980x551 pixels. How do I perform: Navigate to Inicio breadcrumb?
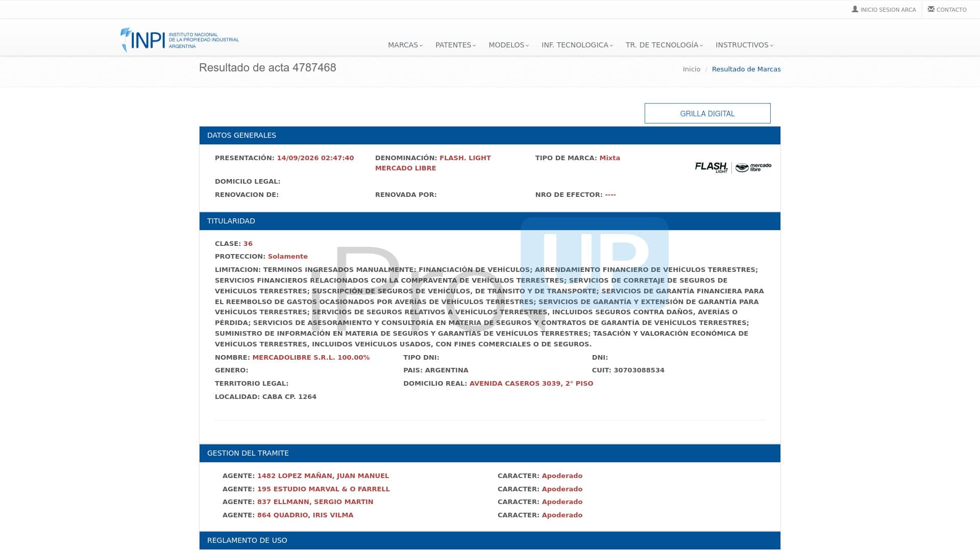692,69
